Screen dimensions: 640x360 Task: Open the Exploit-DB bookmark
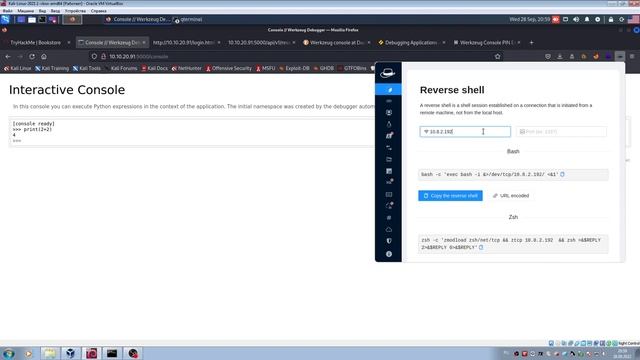pos(294,68)
